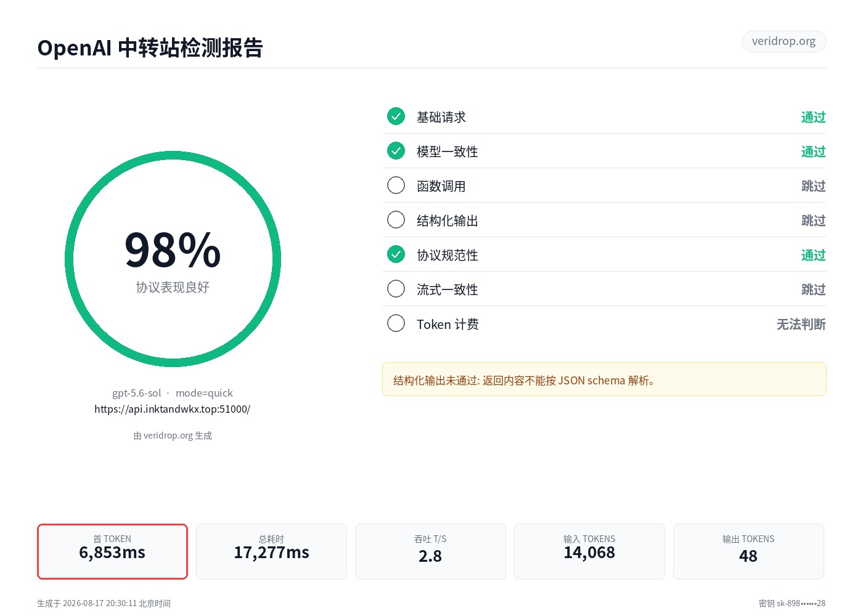
Task: Click the 98% score ring
Action: click(x=173, y=259)
